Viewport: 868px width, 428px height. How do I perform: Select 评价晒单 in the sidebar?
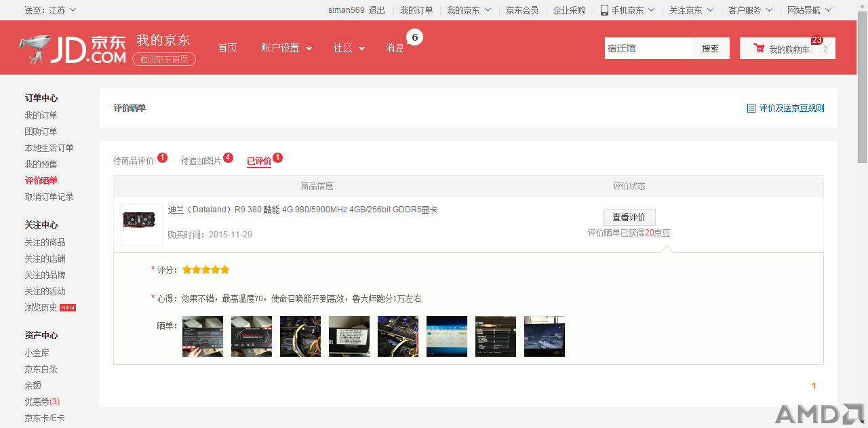tap(41, 180)
